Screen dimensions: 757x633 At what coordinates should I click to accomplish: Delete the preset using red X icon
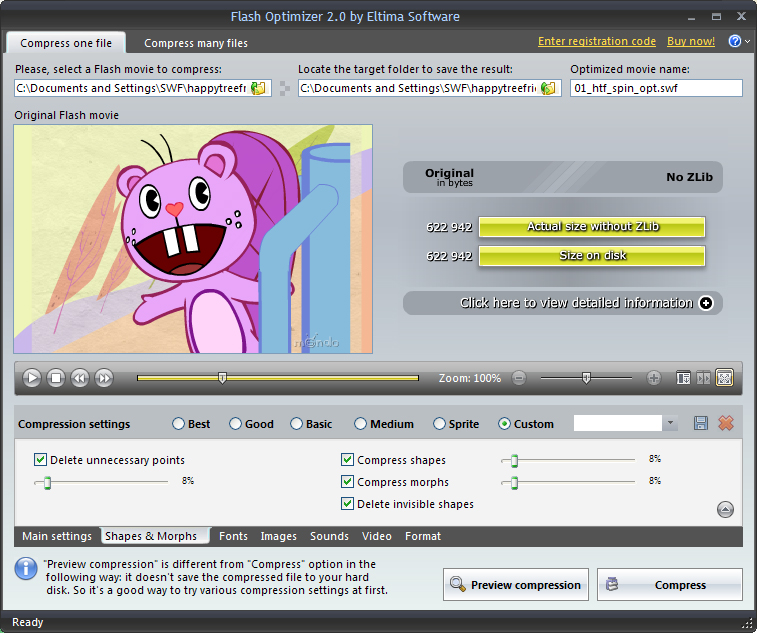[x=726, y=424]
